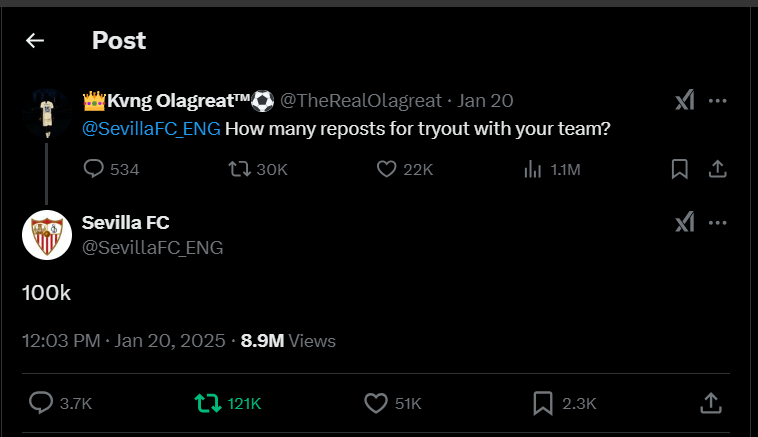Go back using the arrow icon
This screenshot has height=437, width=758.
(x=35, y=41)
